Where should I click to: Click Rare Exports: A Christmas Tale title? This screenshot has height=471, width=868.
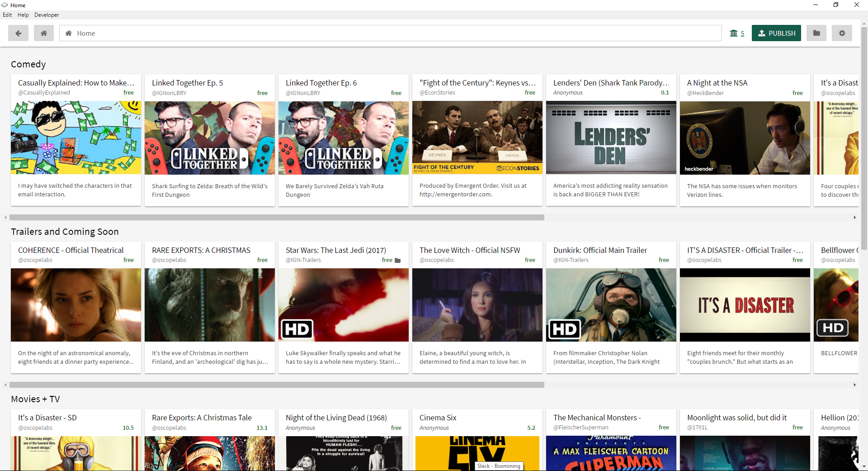click(x=202, y=418)
